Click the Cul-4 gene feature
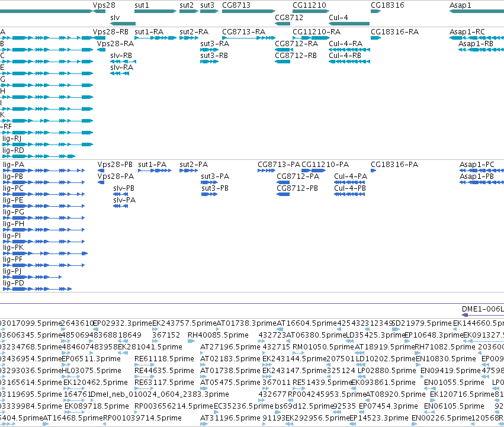The height and width of the screenshot is (427, 504). [349, 24]
